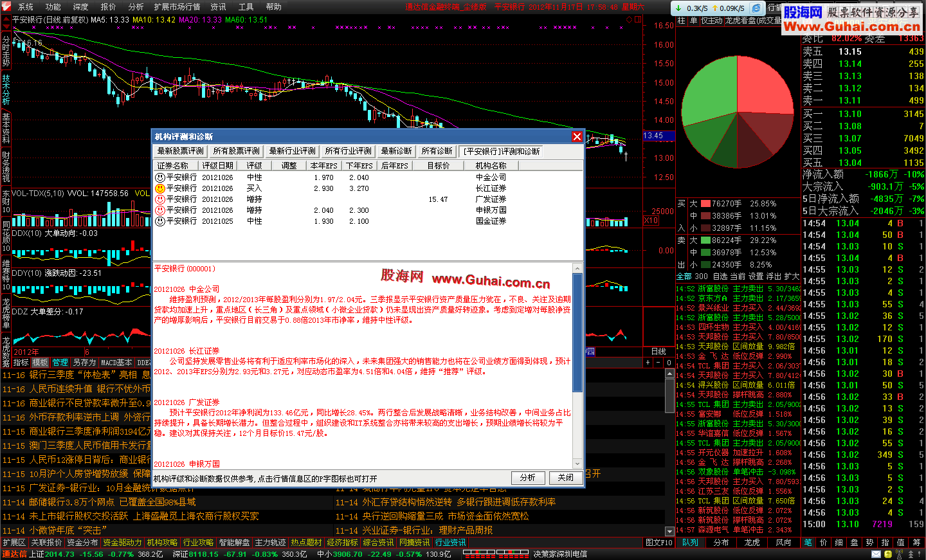Switch to 最新股票评测 tab
926x560 pixels.
coord(181,151)
